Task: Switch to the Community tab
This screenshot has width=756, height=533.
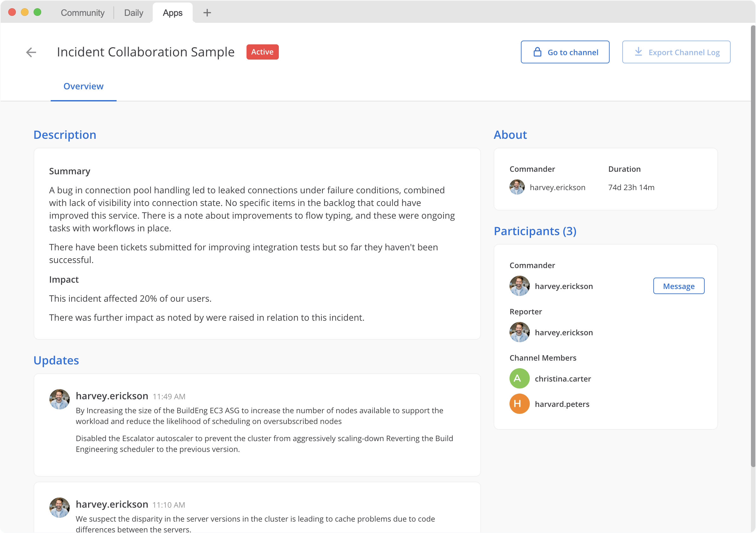Action: point(82,12)
